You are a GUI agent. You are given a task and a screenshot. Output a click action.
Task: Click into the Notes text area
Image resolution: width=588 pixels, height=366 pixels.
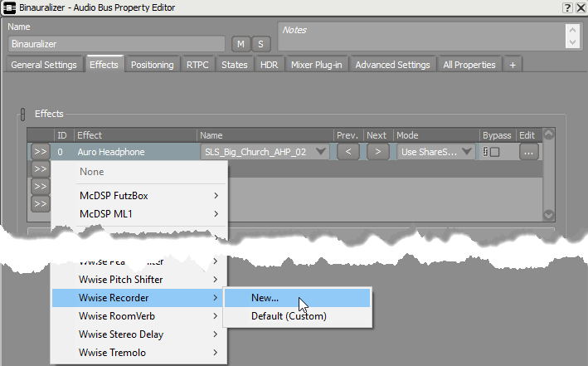point(420,36)
